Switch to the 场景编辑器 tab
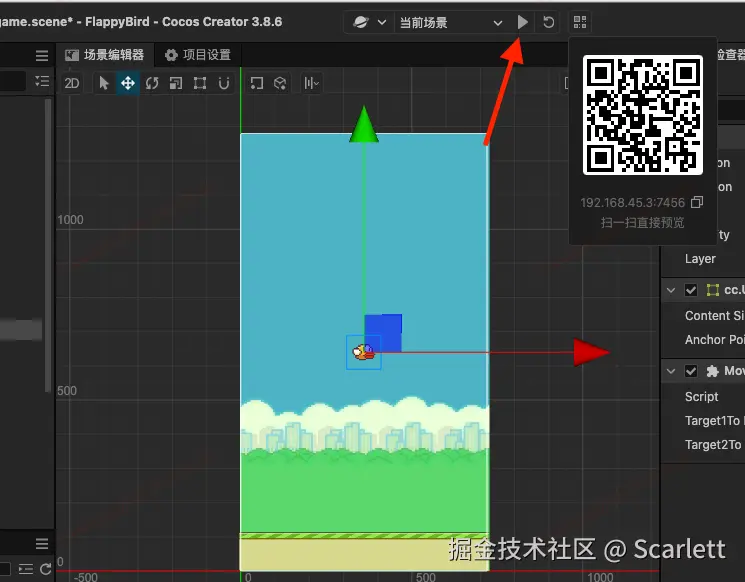 tap(105, 55)
